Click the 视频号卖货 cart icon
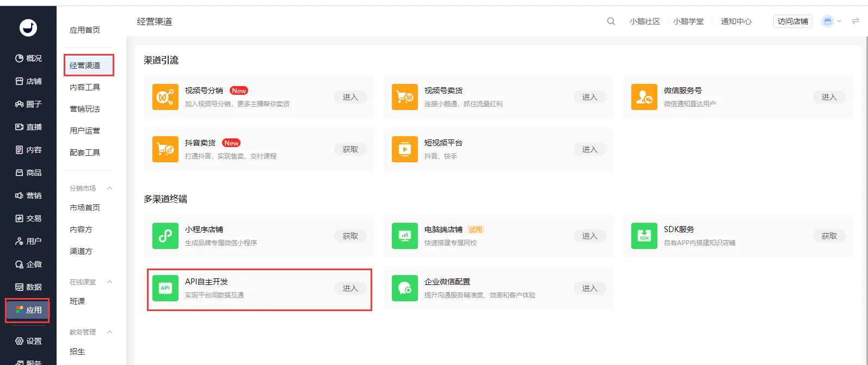This screenshot has height=365, width=868. click(x=405, y=97)
